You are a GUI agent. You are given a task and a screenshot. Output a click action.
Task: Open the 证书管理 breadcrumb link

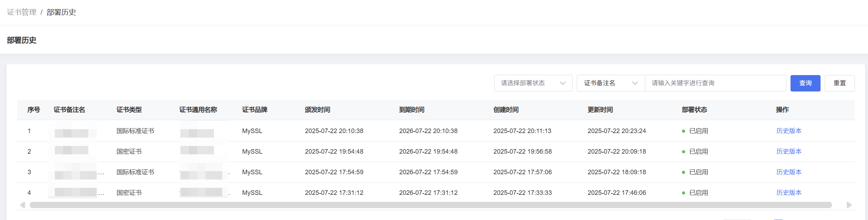tap(22, 12)
